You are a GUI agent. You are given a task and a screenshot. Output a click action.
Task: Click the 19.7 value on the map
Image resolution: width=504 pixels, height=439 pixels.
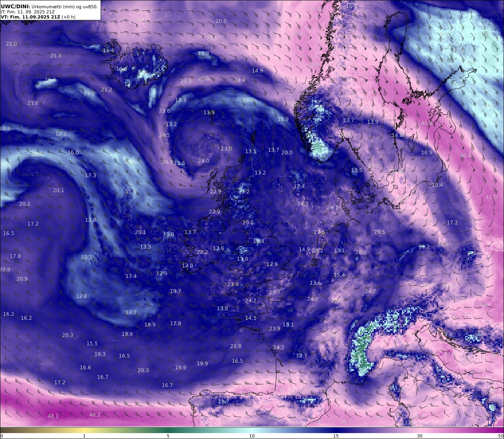[x=176, y=291]
